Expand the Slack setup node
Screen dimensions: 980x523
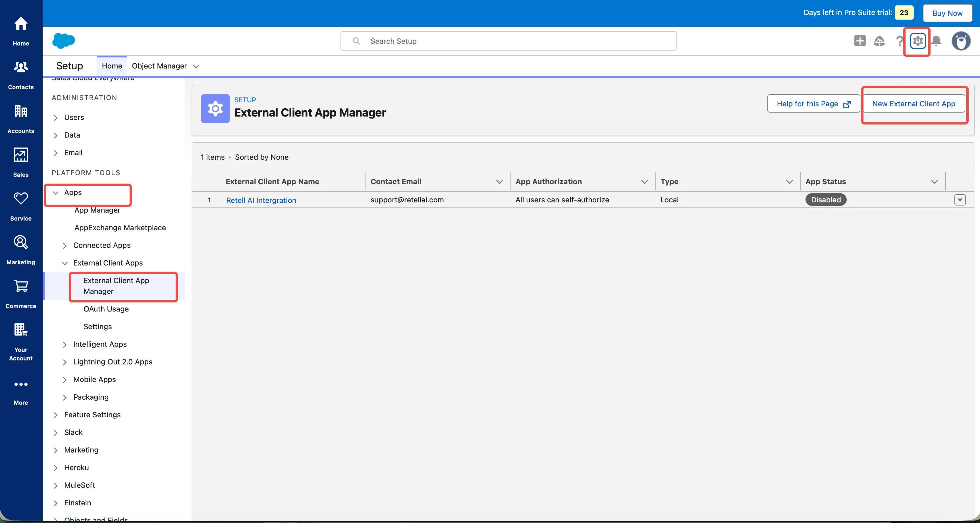click(x=55, y=433)
